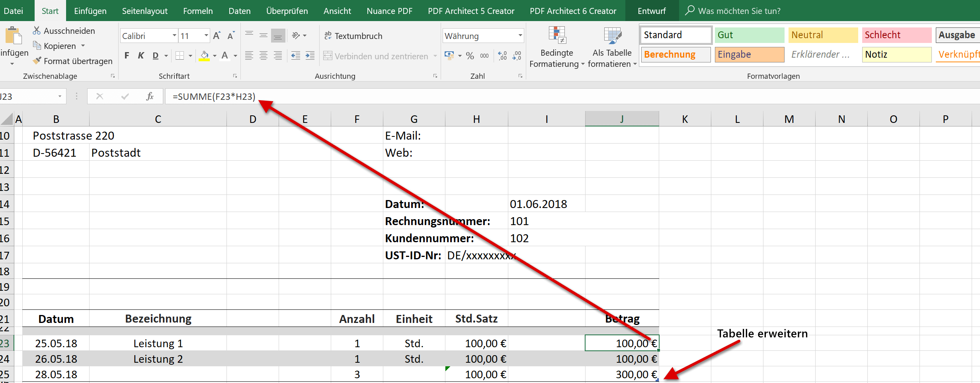This screenshot has width=980, height=383.
Task: Open the Datei tab
Action: (14, 11)
